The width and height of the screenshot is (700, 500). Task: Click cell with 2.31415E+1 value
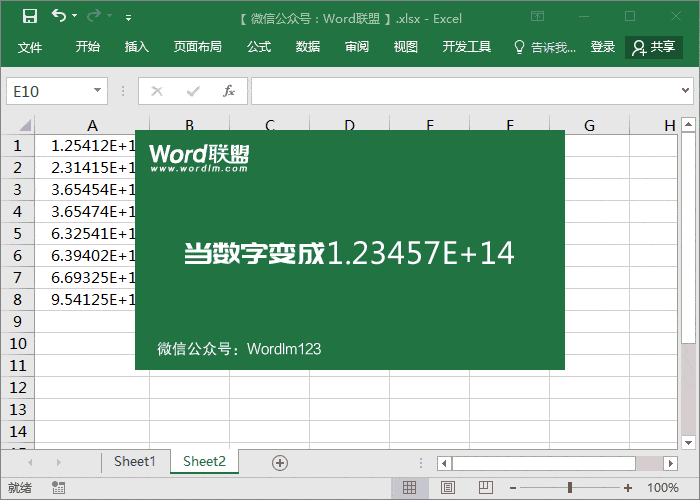[x=92, y=167]
